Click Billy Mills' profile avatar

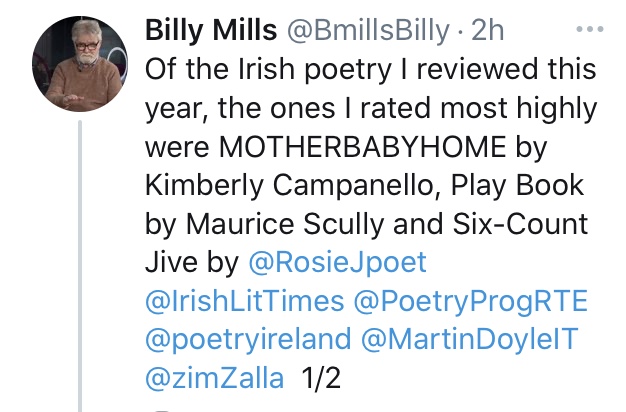coord(80,65)
